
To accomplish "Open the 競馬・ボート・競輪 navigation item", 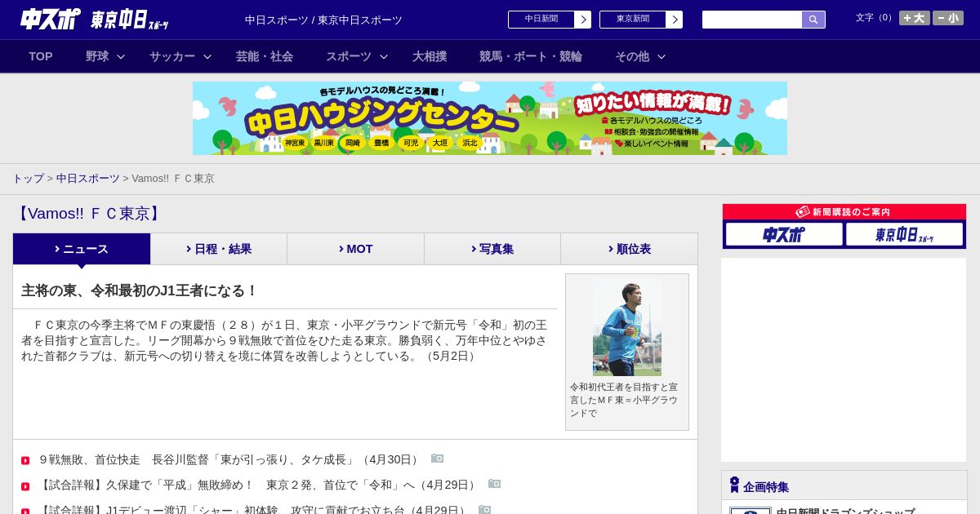I will point(531,56).
